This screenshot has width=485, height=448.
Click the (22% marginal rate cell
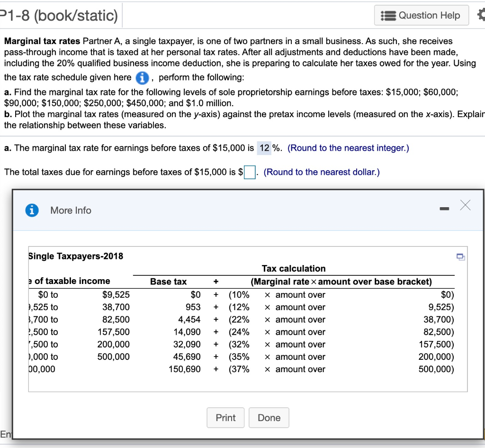click(x=239, y=320)
